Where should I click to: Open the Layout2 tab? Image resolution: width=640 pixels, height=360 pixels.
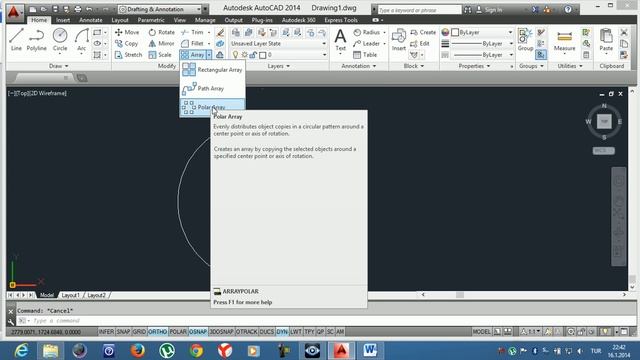click(x=97, y=295)
